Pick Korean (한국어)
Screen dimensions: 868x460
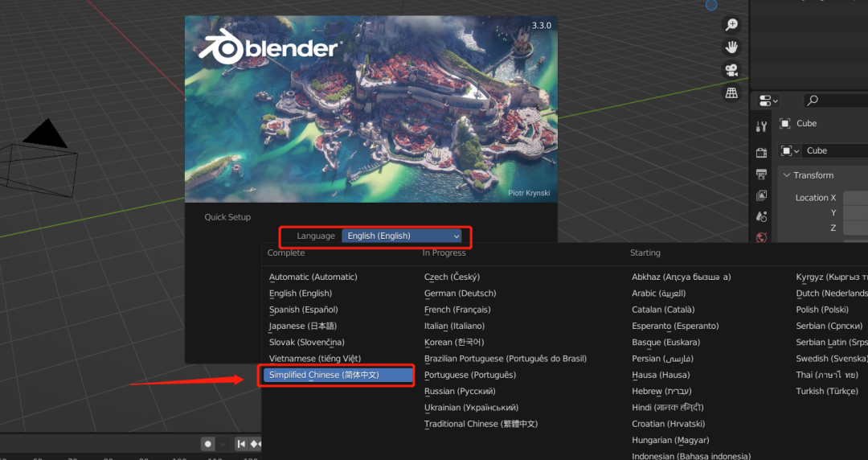(454, 343)
